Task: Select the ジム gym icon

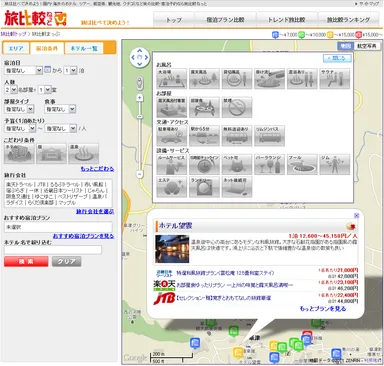Action: click(335, 164)
